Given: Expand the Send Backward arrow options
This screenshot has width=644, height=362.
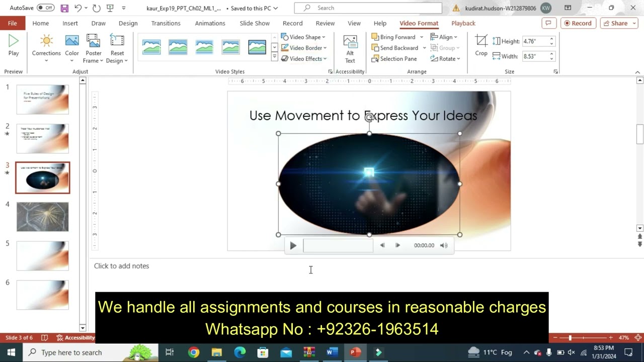Looking at the screenshot, I should (x=424, y=48).
